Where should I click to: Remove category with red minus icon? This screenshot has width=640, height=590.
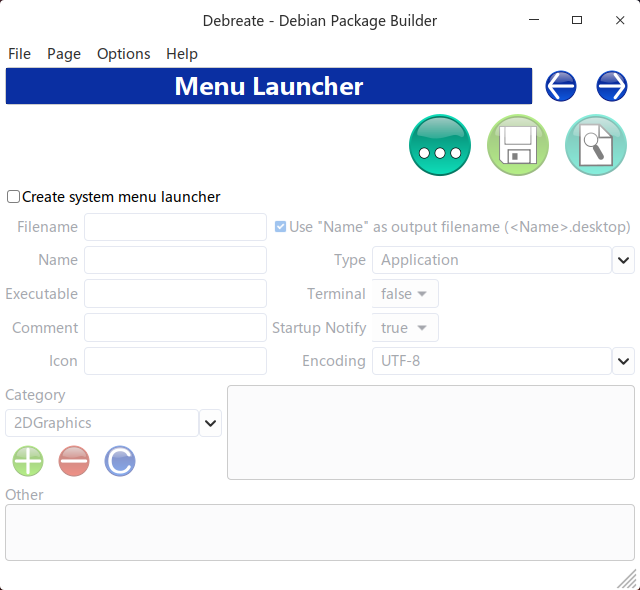click(x=74, y=461)
